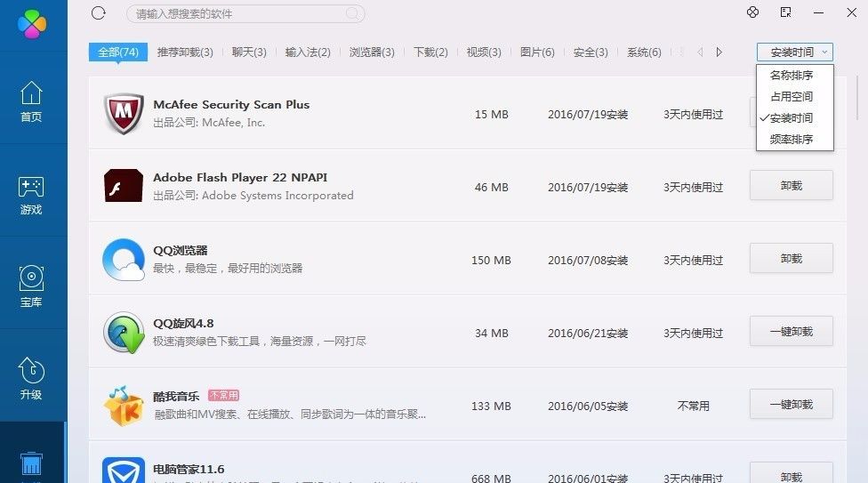Click the QQ浏览器 app icon

124,260
